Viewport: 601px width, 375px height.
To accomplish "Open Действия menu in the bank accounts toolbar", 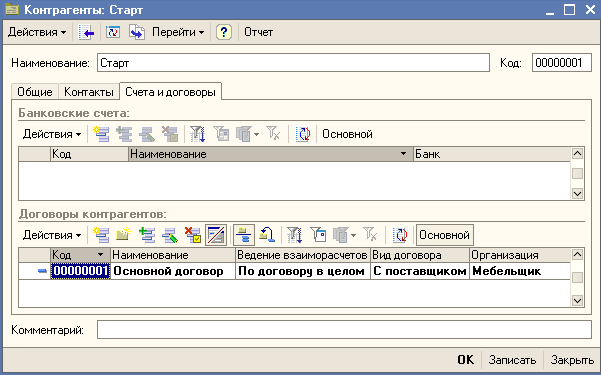I will [x=52, y=134].
